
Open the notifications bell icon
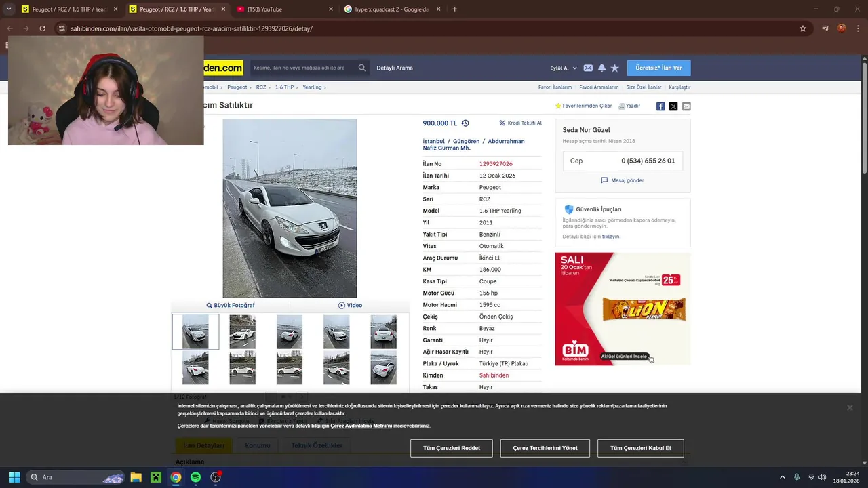[x=601, y=68]
